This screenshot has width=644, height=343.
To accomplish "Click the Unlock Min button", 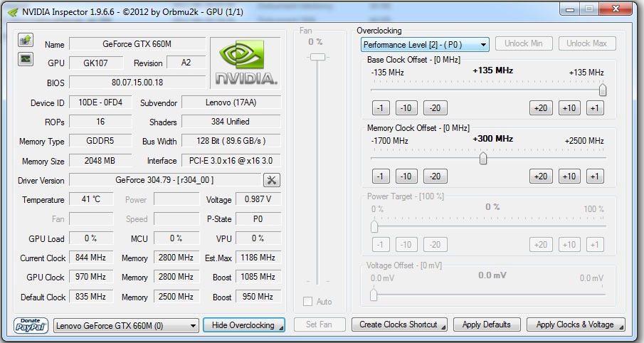I will [524, 43].
